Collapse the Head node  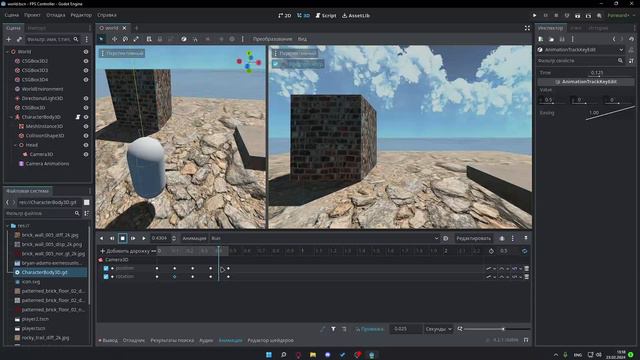(16, 145)
